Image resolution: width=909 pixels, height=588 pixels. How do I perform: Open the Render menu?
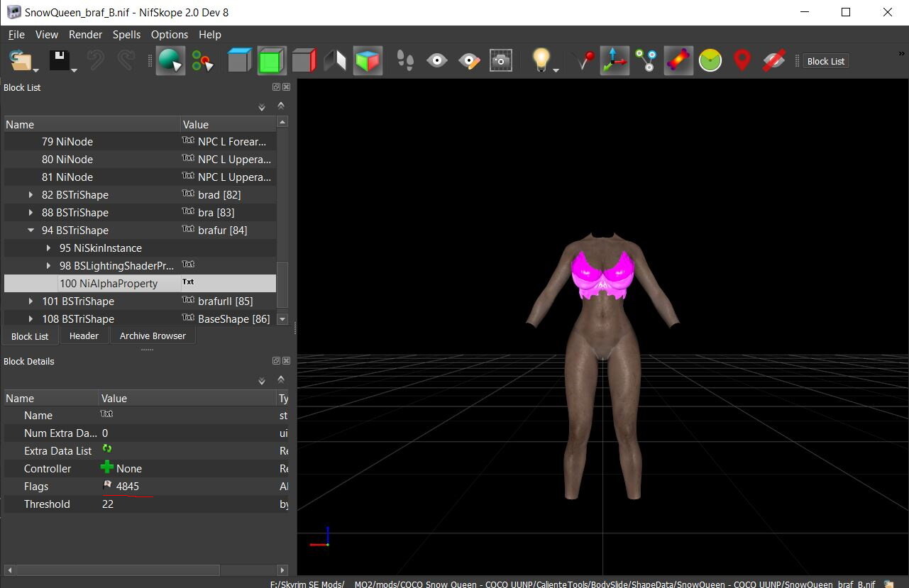(85, 34)
